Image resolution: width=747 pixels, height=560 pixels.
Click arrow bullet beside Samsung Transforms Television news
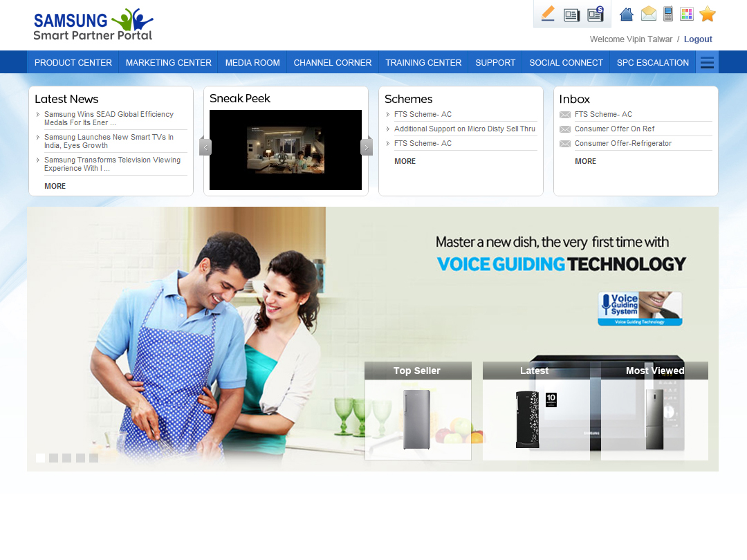[37, 160]
